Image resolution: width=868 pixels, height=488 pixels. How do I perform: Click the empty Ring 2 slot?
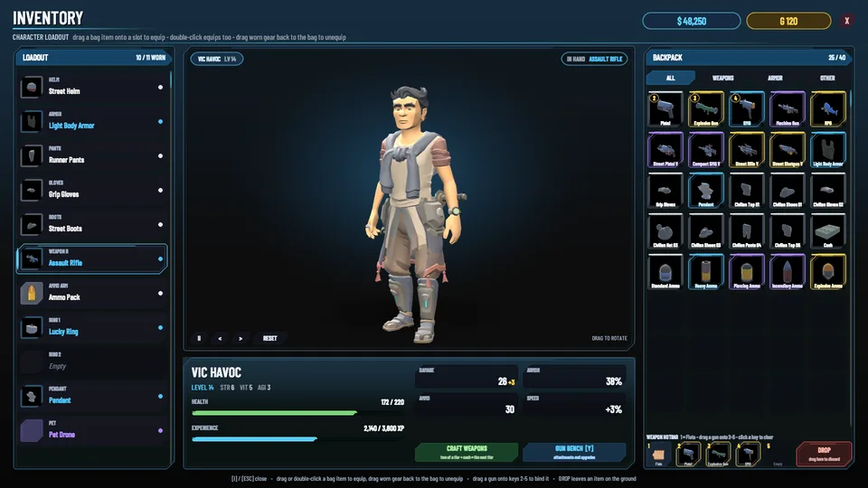pos(92,361)
